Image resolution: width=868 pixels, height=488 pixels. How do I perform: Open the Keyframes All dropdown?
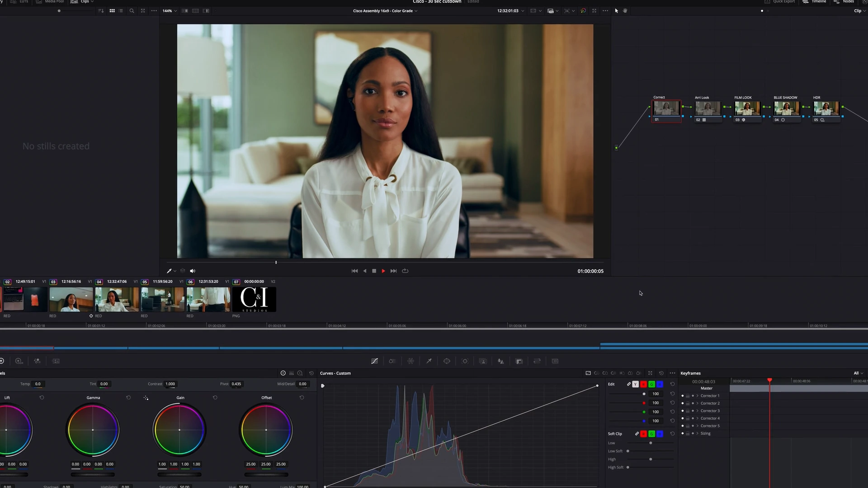point(858,373)
